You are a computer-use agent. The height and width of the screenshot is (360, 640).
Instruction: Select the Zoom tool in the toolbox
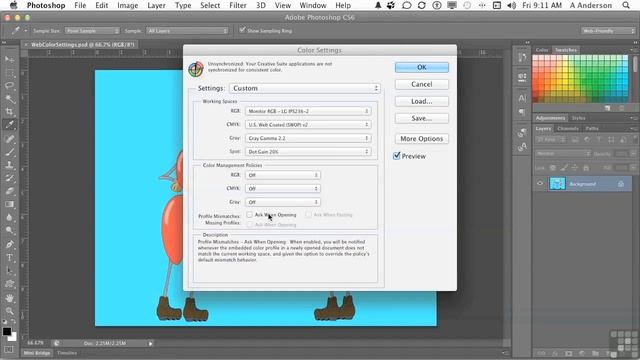pos(9,311)
